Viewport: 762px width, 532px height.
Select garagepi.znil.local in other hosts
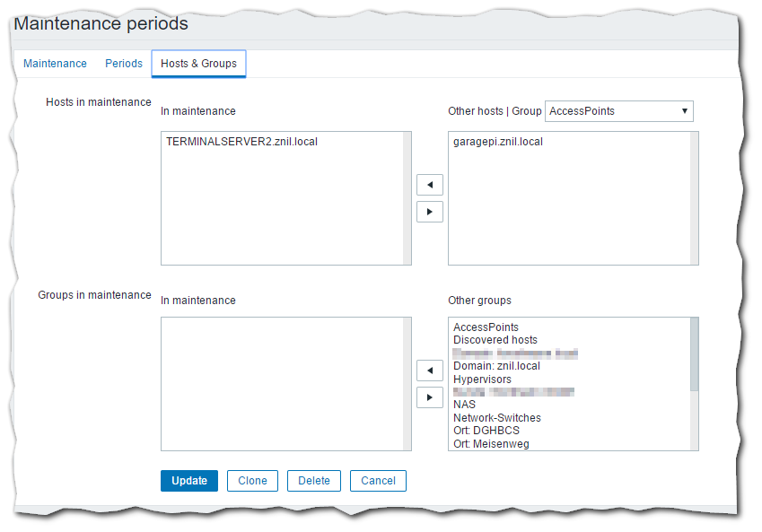(x=498, y=142)
